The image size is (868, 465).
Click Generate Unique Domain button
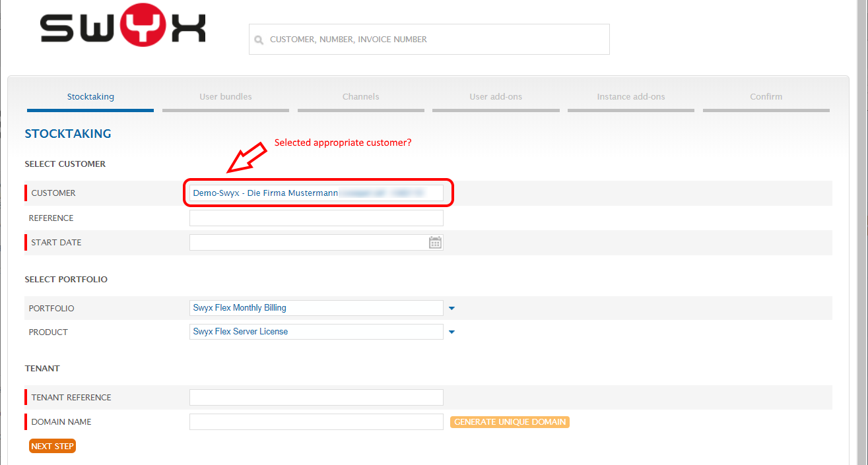(510, 422)
